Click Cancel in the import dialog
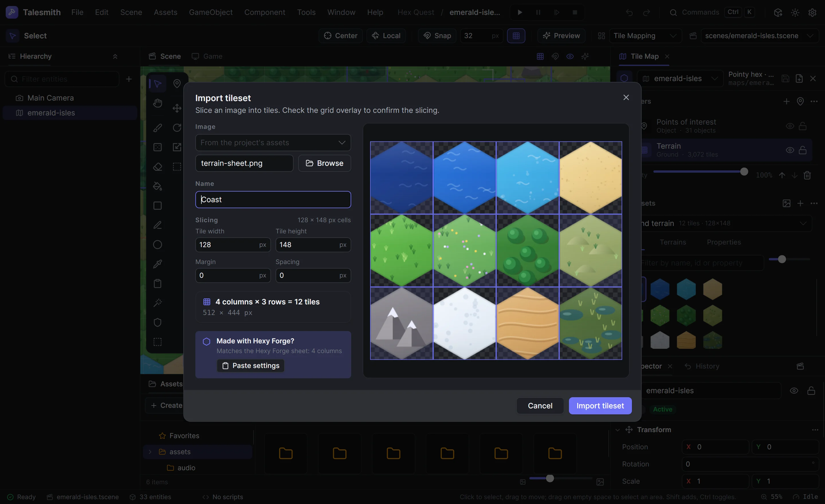This screenshot has width=825, height=504. pos(540,405)
